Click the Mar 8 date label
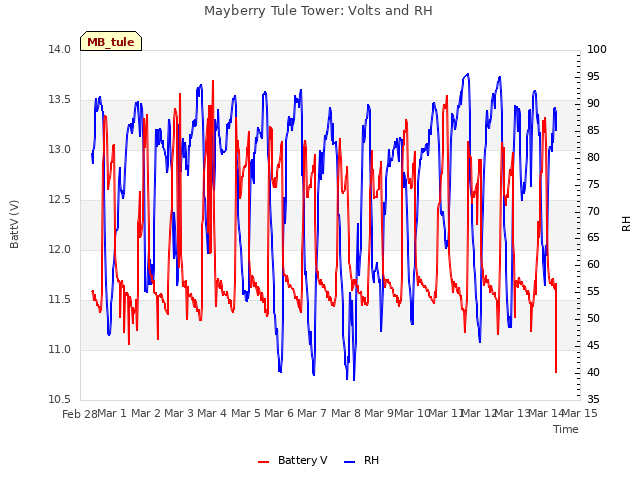The height and width of the screenshot is (480, 640). pos(346,413)
